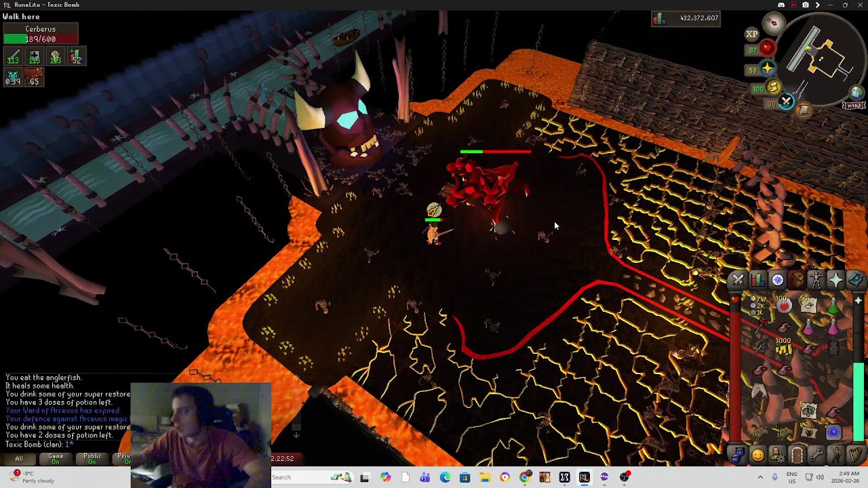
Task: Click the 'You eat the anglerfish.' chat line
Action: coord(43,378)
